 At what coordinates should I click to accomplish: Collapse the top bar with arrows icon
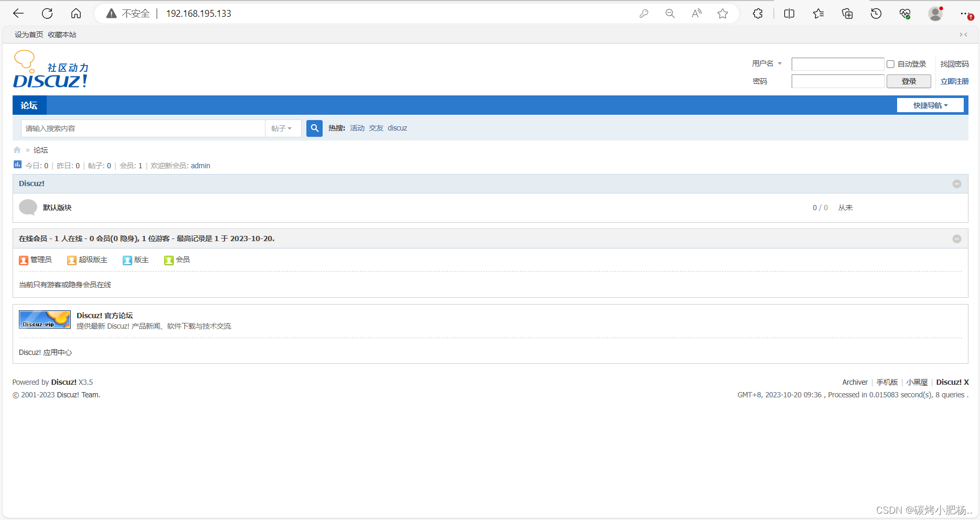click(963, 35)
